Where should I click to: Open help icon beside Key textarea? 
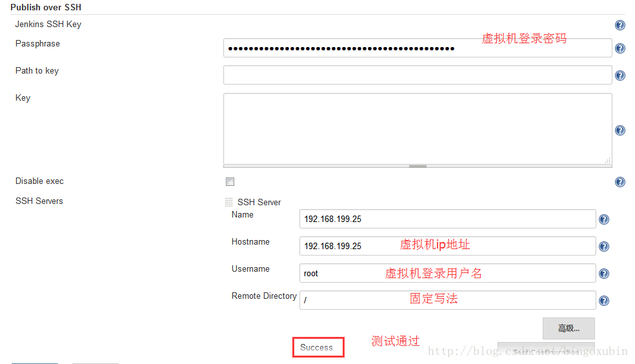(x=620, y=130)
